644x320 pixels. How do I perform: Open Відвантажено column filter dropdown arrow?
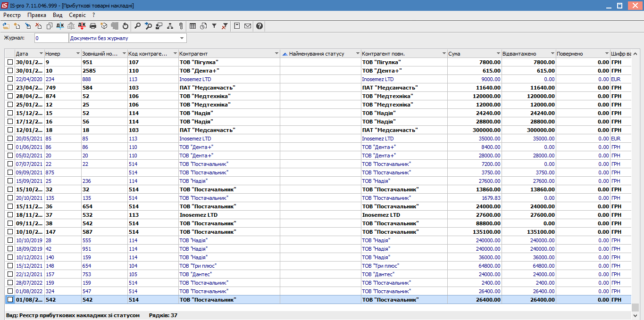point(552,54)
